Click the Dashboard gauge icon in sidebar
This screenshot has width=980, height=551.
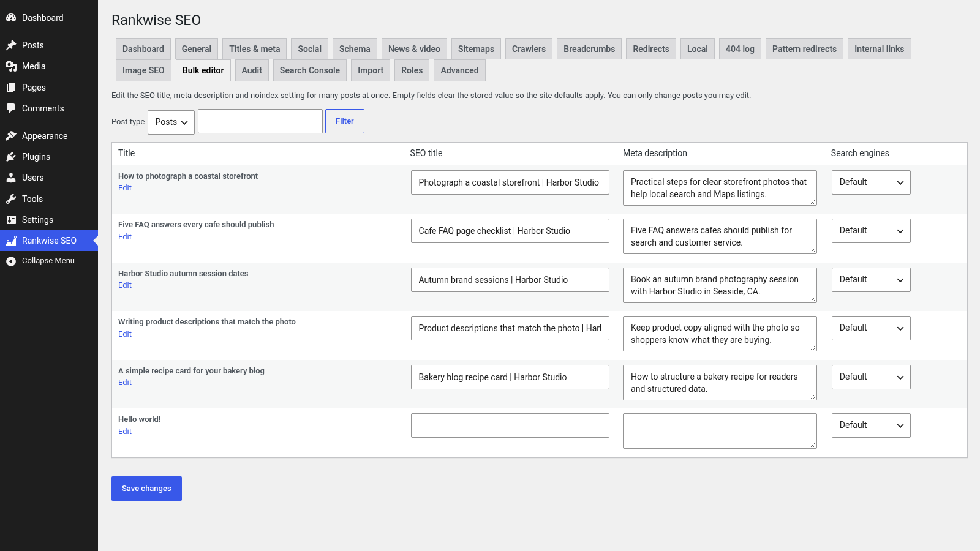point(11,18)
